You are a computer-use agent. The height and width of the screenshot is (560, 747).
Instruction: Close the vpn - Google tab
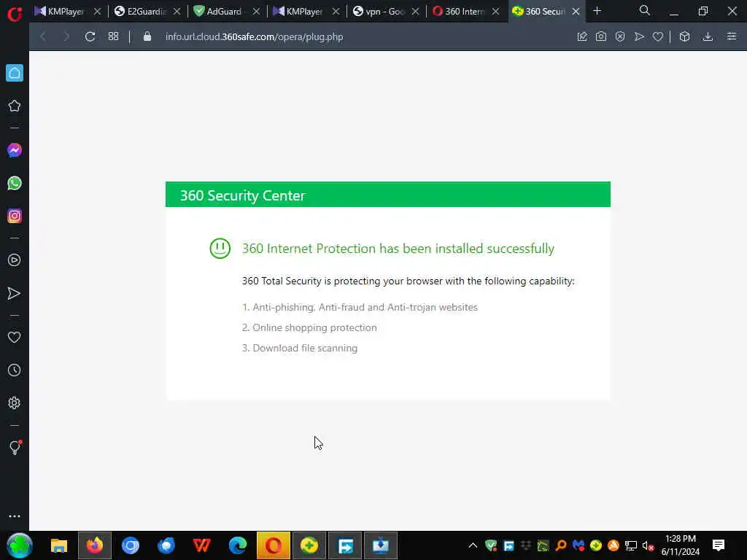pos(415,12)
